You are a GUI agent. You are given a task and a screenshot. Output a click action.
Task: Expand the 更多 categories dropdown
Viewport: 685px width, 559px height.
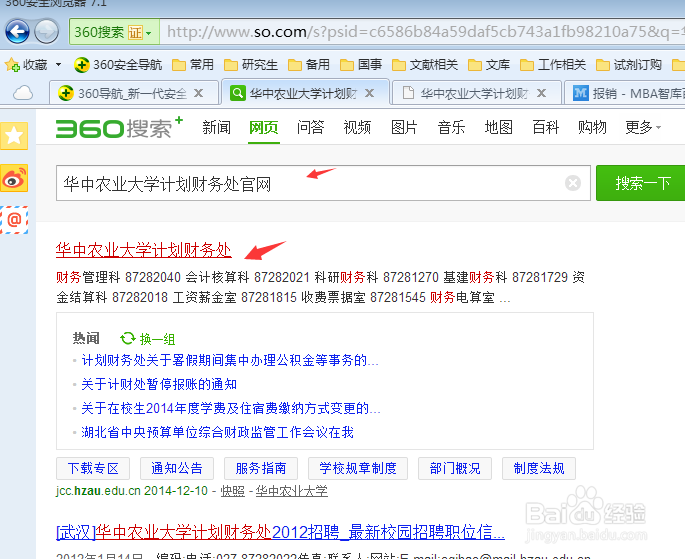click(x=643, y=128)
